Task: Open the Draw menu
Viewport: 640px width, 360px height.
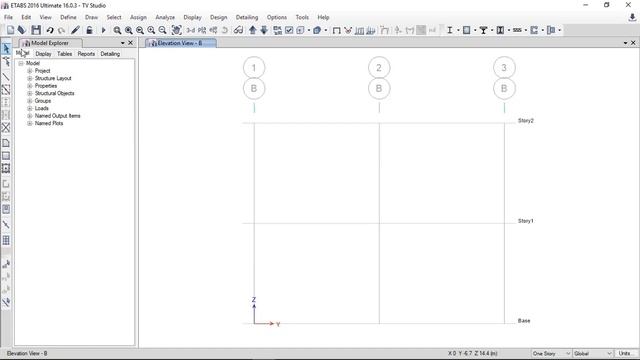Action: tap(91, 17)
